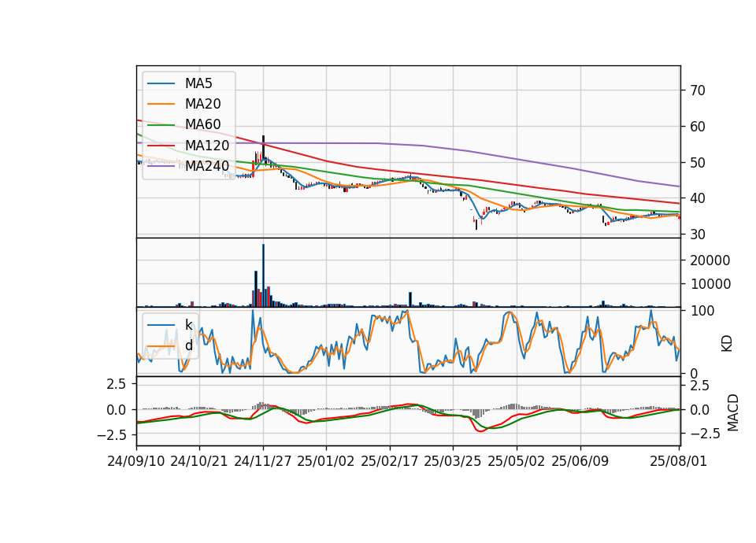
Task: Click the 25/05/02 date axis label
Action: click(x=517, y=461)
